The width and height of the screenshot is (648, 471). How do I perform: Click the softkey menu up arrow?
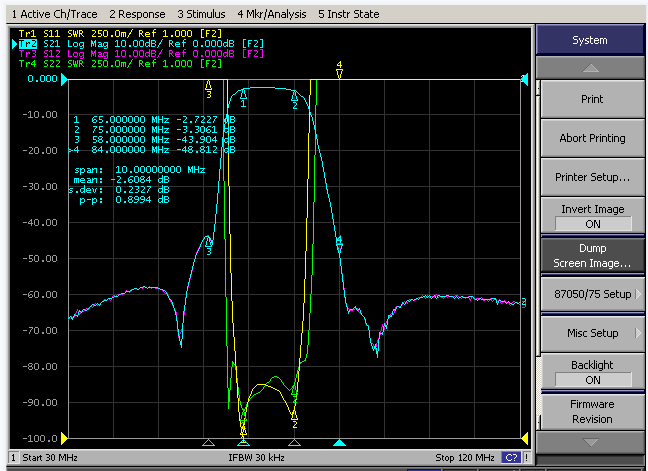(590, 68)
